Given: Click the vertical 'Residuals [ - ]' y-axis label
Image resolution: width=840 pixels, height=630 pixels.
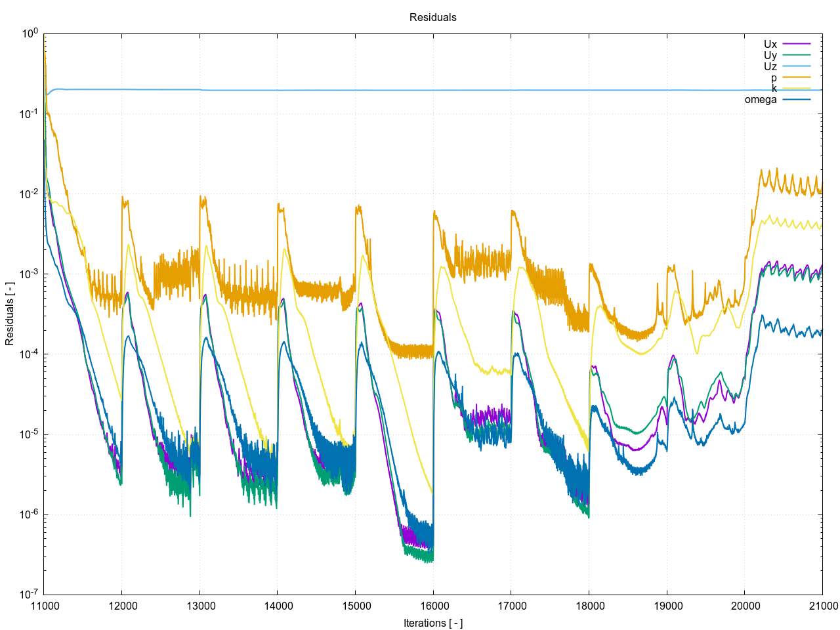Looking at the screenshot, I should 10,314.
